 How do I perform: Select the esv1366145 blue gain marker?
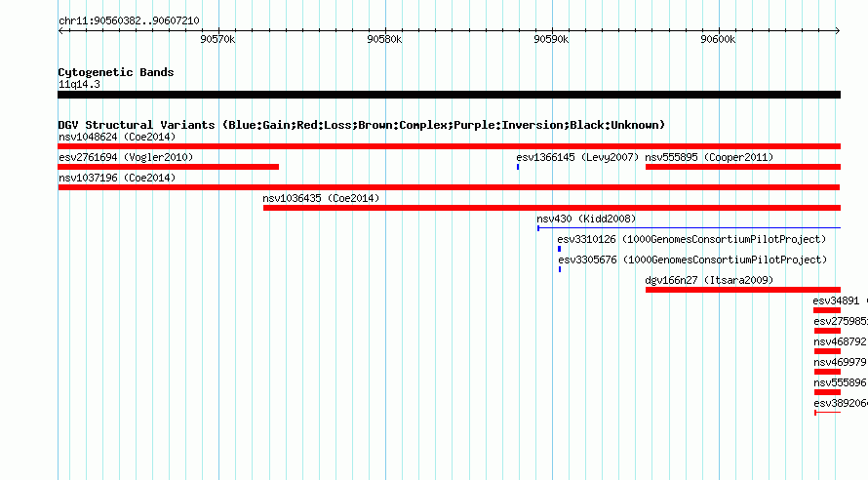518,167
